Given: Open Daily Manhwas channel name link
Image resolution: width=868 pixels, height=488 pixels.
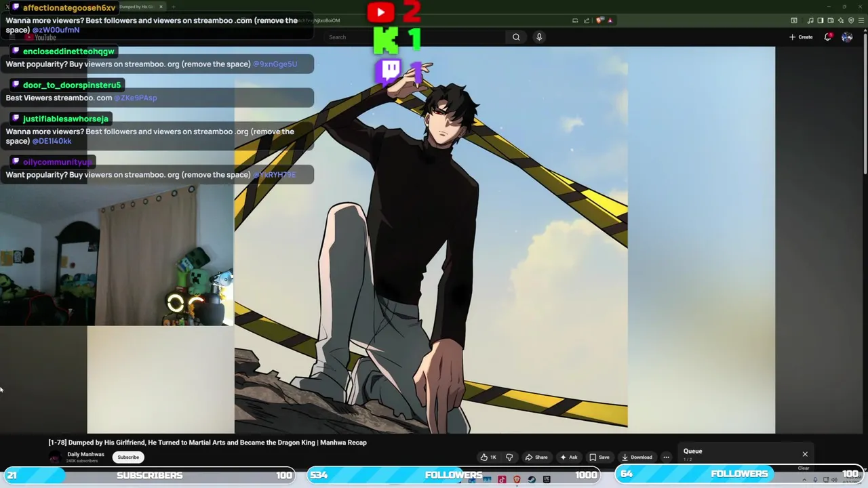Looking at the screenshot, I should point(85,454).
